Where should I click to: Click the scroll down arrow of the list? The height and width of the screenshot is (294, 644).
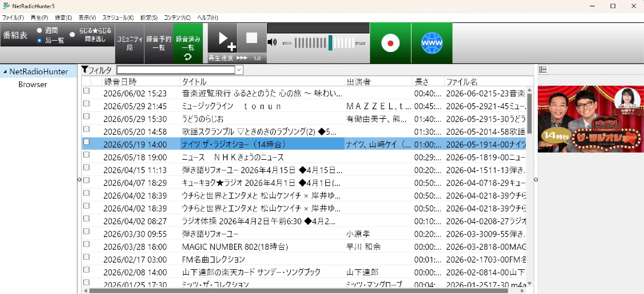pyautogui.click(x=529, y=284)
